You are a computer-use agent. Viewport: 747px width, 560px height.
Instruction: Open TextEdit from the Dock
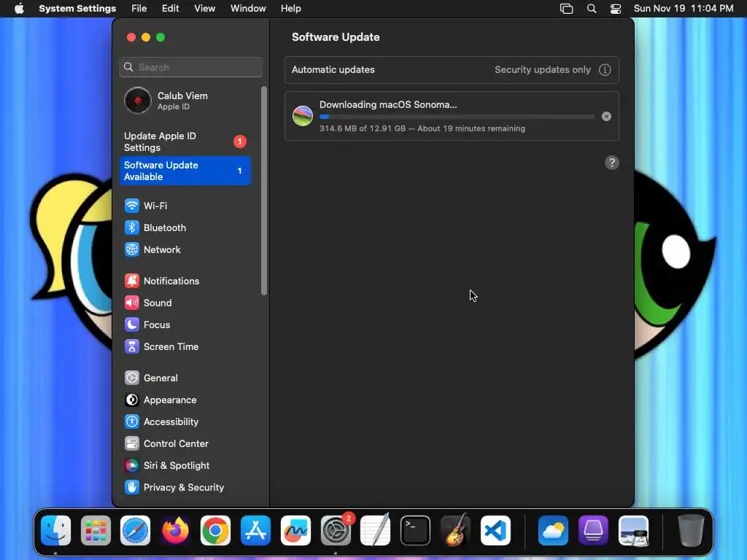tap(376, 531)
